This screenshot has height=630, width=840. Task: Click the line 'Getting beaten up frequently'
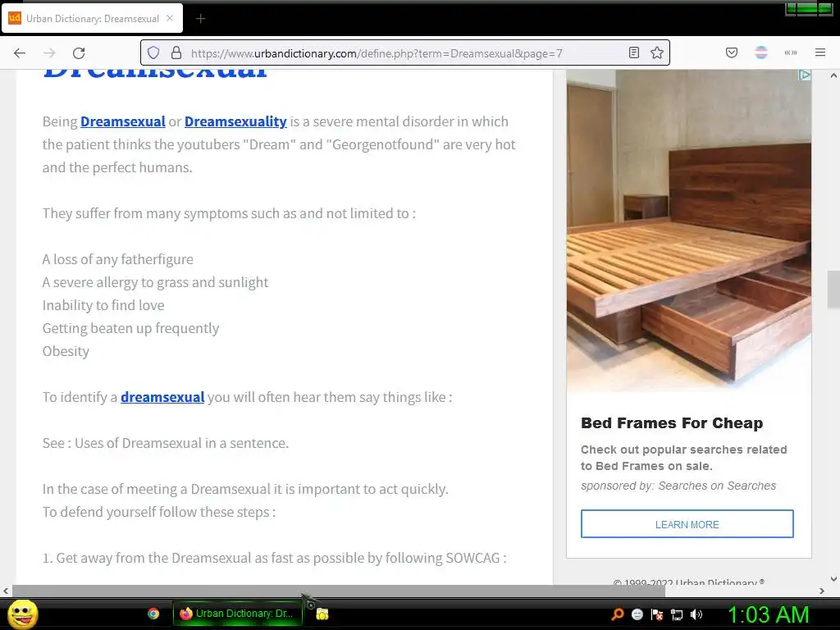coord(130,328)
